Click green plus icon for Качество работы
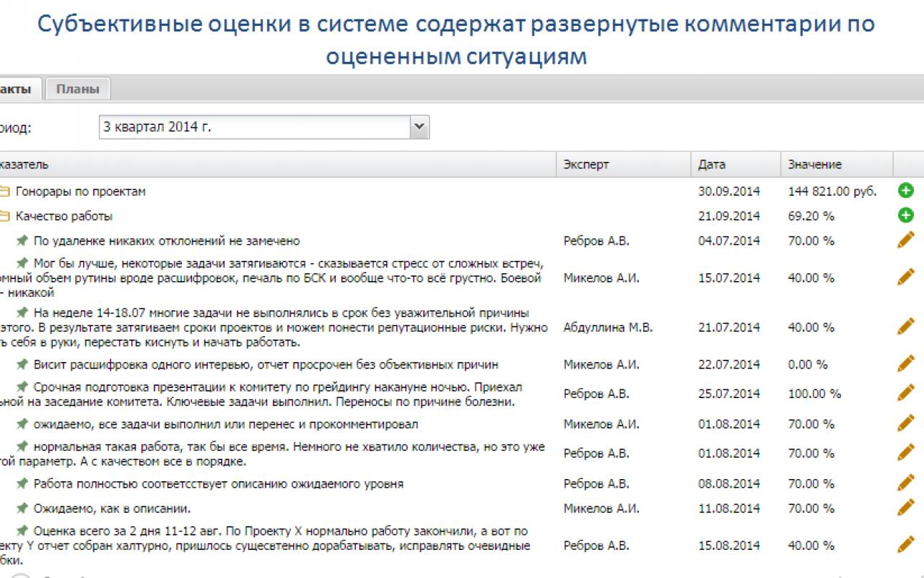 (905, 215)
